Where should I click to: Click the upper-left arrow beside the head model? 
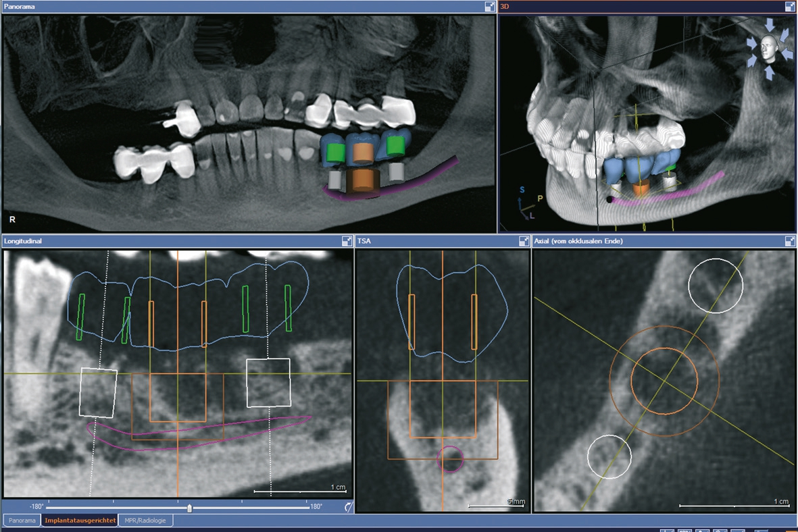752,42
